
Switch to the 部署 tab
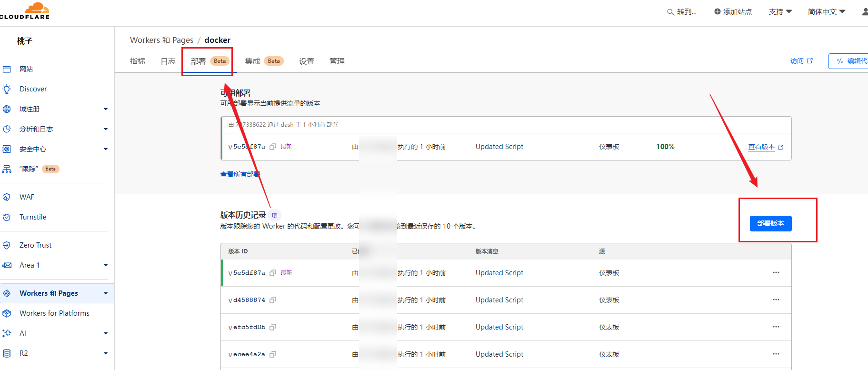(199, 61)
